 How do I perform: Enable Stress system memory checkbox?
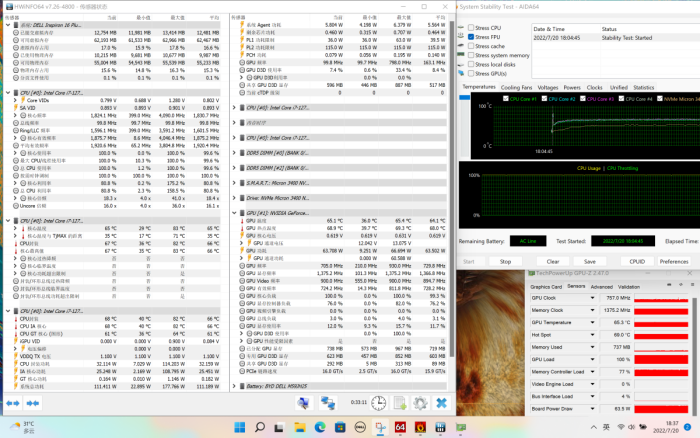click(471, 55)
